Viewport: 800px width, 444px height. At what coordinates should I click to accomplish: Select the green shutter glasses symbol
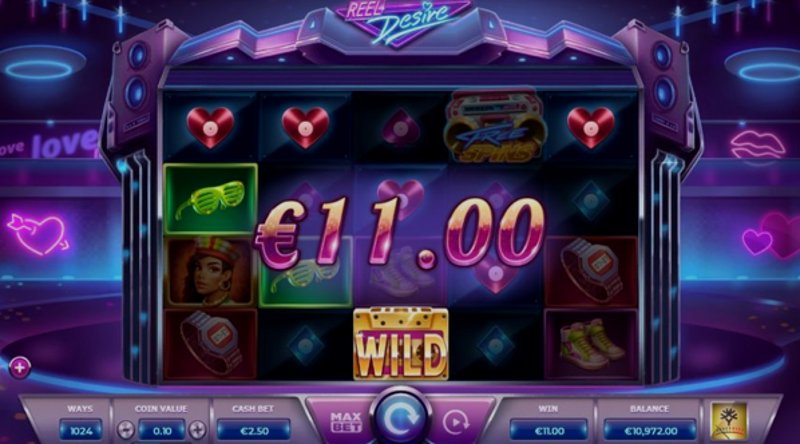coord(210,199)
